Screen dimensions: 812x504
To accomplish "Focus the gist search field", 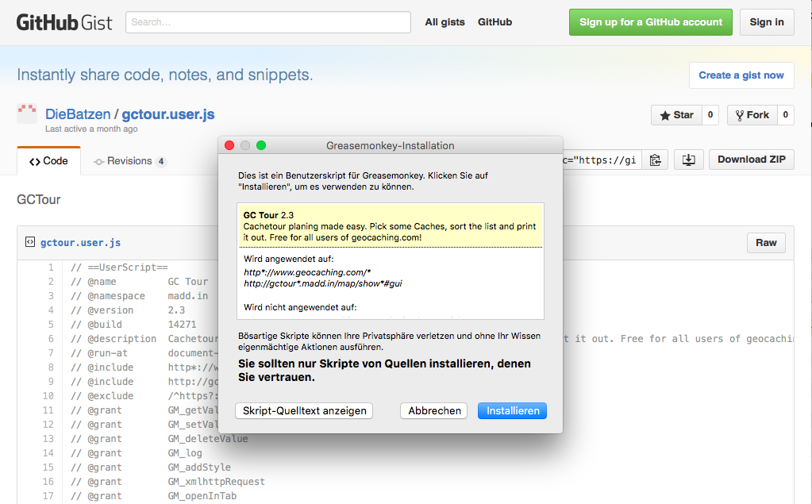I will (267, 22).
